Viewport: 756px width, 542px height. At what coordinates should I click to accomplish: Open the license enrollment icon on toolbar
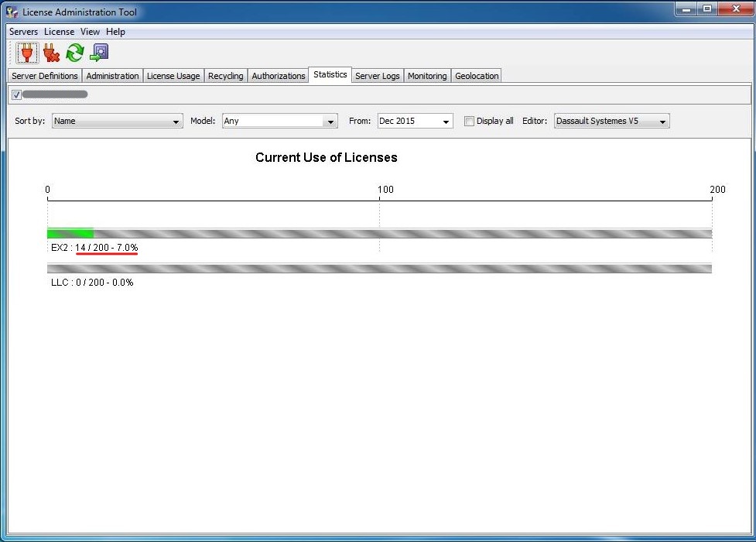(98, 53)
